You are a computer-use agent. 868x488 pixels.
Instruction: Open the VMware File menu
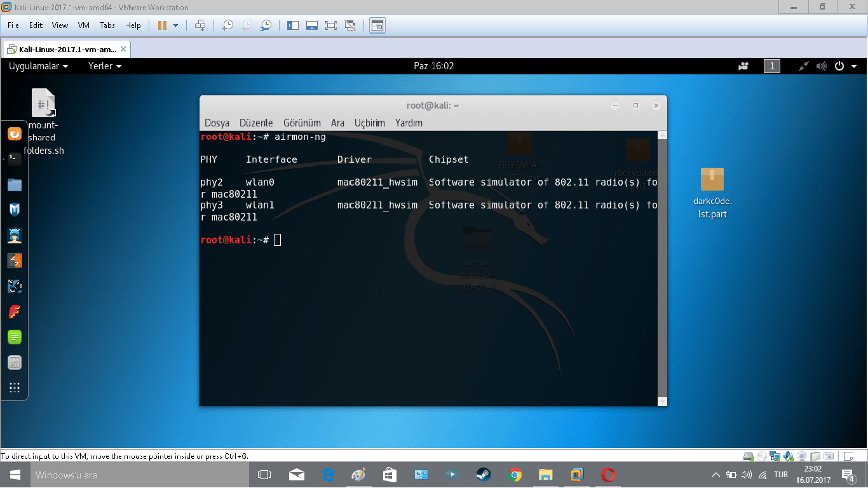13,25
